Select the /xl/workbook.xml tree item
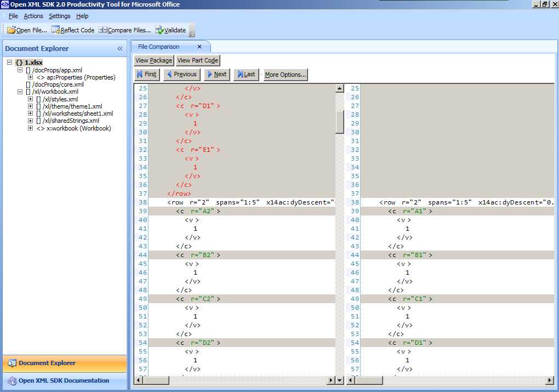The image size is (559, 392). [x=52, y=92]
